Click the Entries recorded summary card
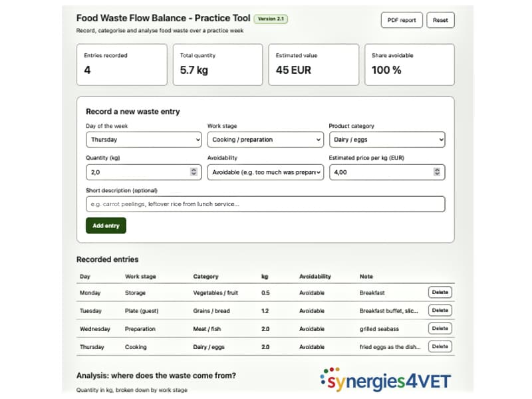The image size is (532, 399). click(122, 65)
